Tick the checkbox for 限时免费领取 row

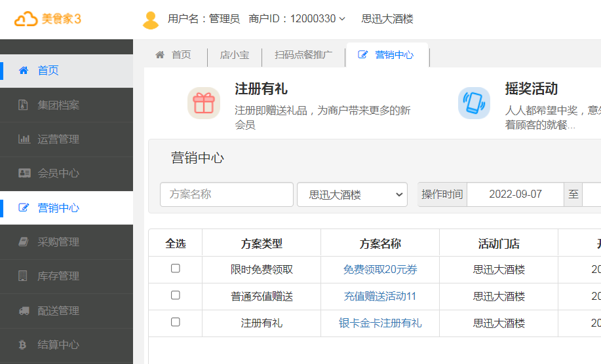175,268
